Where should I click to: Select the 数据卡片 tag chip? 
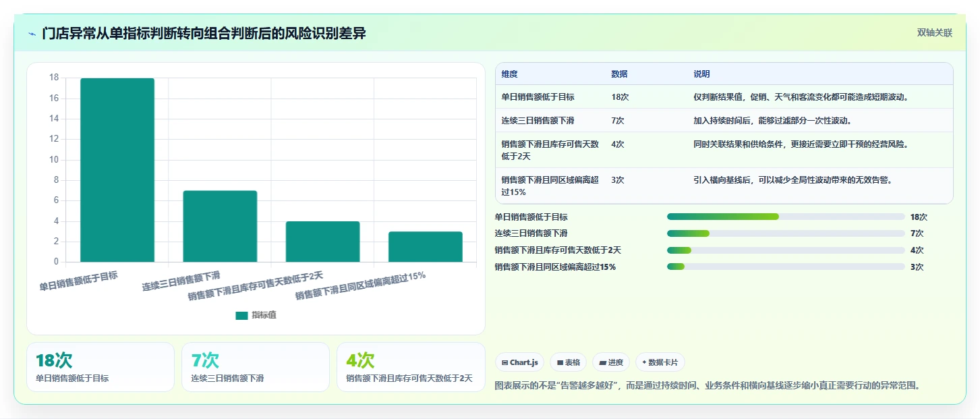(660, 362)
